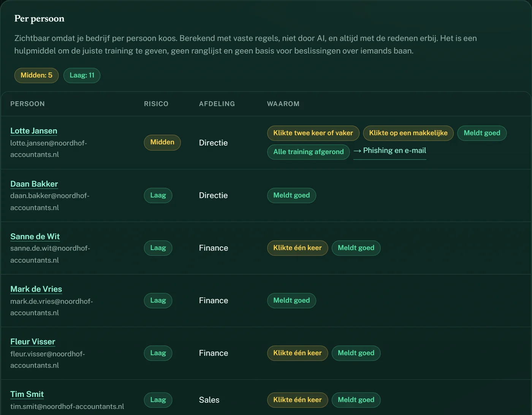The image size is (532, 415).
Task: Open Tim Smit's profile link
Action: (27, 394)
